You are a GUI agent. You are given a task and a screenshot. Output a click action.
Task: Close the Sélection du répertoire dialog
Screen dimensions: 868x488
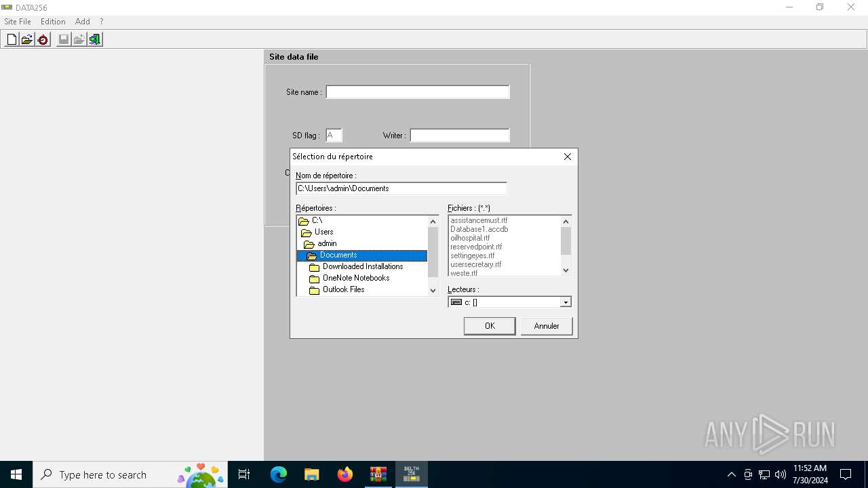coord(568,157)
